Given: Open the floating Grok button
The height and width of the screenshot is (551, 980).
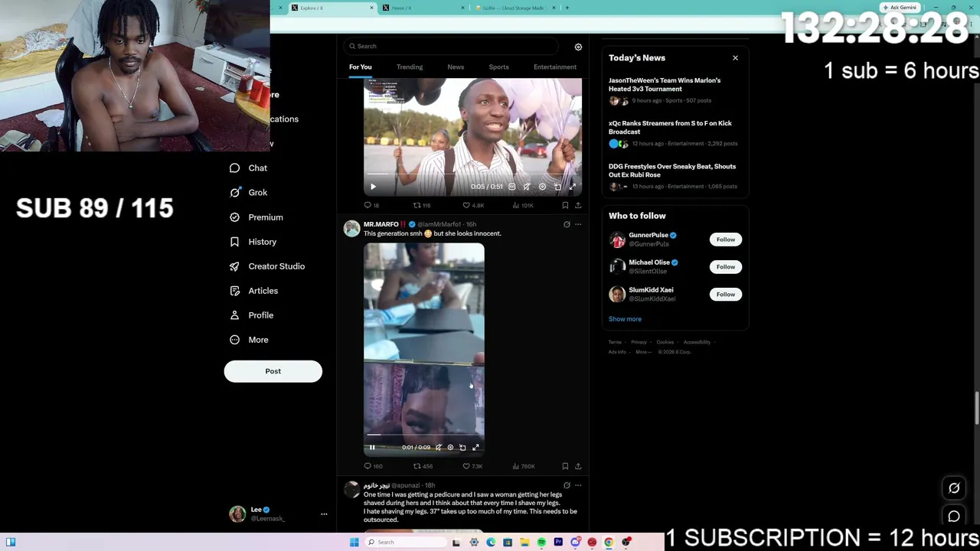Looking at the screenshot, I should [954, 488].
